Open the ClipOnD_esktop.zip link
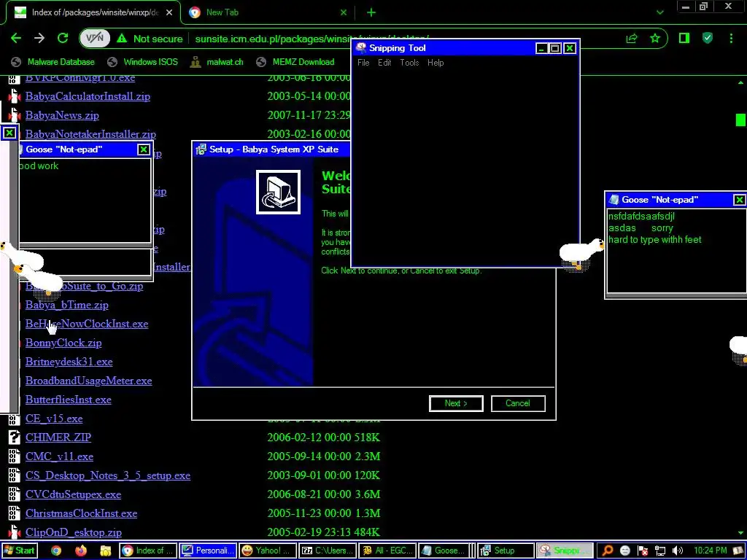 (x=74, y=533)
